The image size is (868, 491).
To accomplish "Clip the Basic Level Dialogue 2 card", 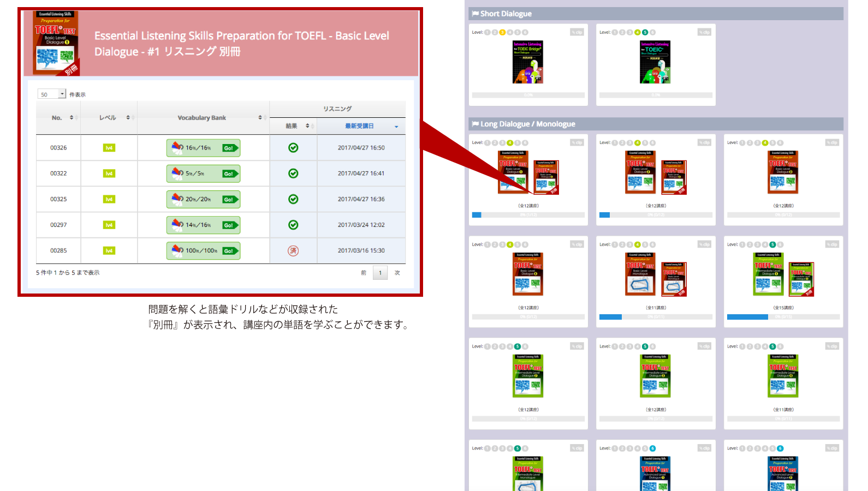I will pos(704,142).
